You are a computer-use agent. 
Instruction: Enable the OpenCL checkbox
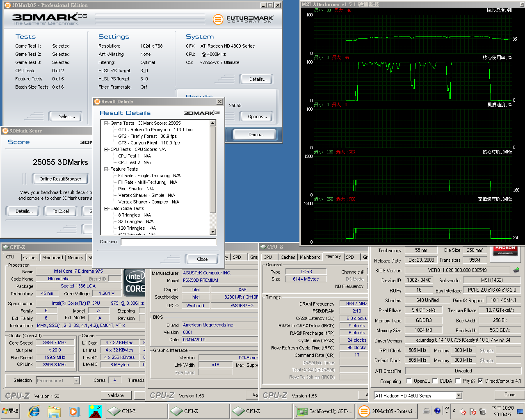tap(409, 381)
